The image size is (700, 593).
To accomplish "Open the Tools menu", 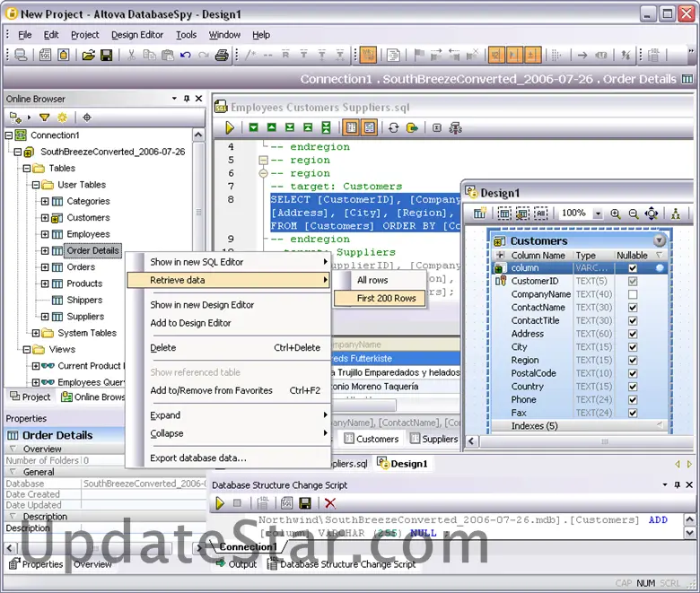I will [x=186, y=35].
